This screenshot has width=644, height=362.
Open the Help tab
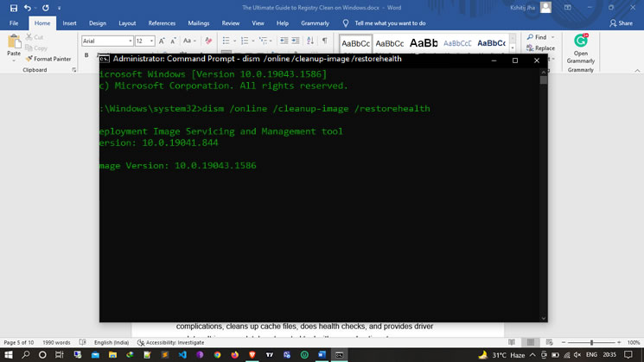click(x=283, y=23)
